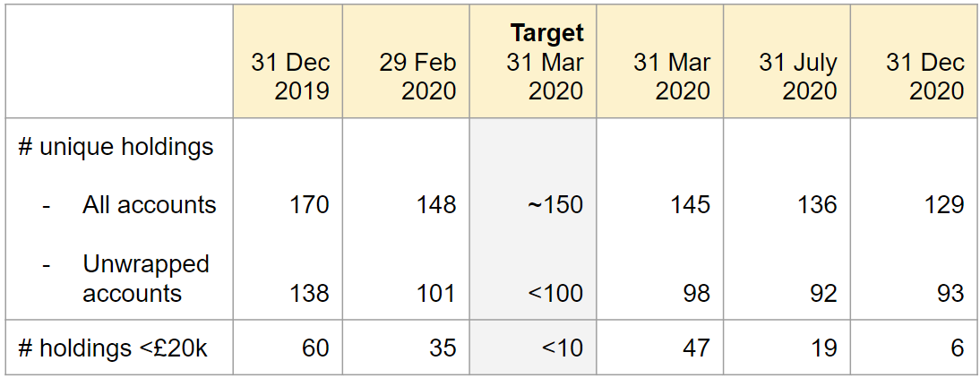Select the target cell showing ~150
This screenshot has width=980, height=378.
(x=556, y=204)
